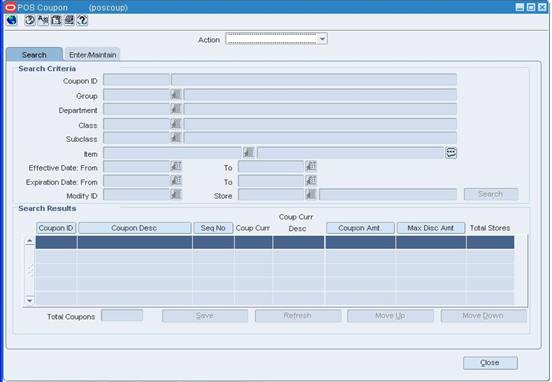Select the highlighted first results row
Viewport: 552px width, 382px height.
pos(275,242)
